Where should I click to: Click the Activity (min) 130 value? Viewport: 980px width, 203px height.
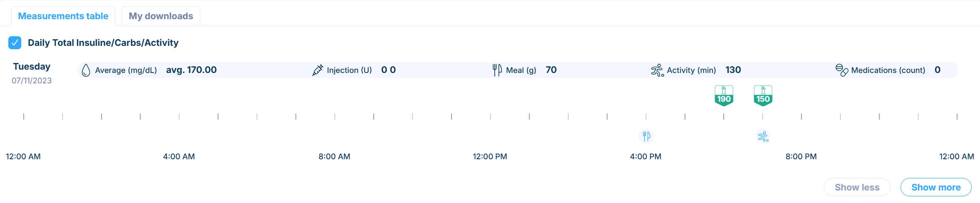point(733,70)
